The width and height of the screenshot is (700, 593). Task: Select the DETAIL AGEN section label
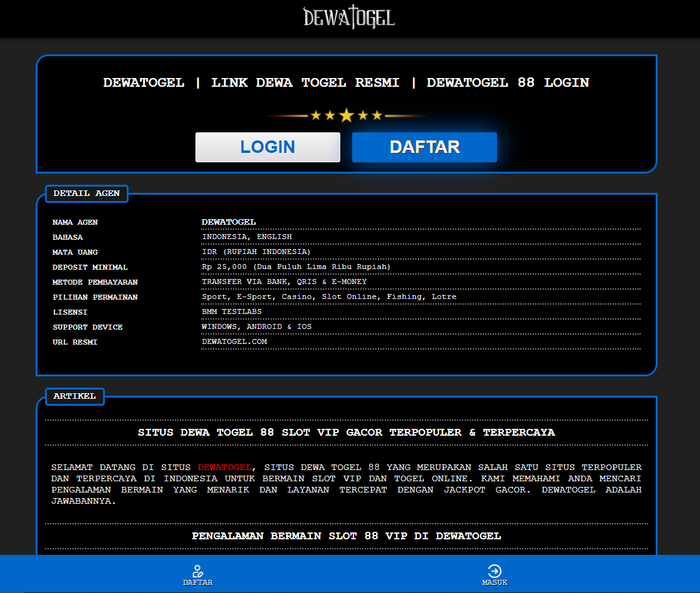[86, 194]
